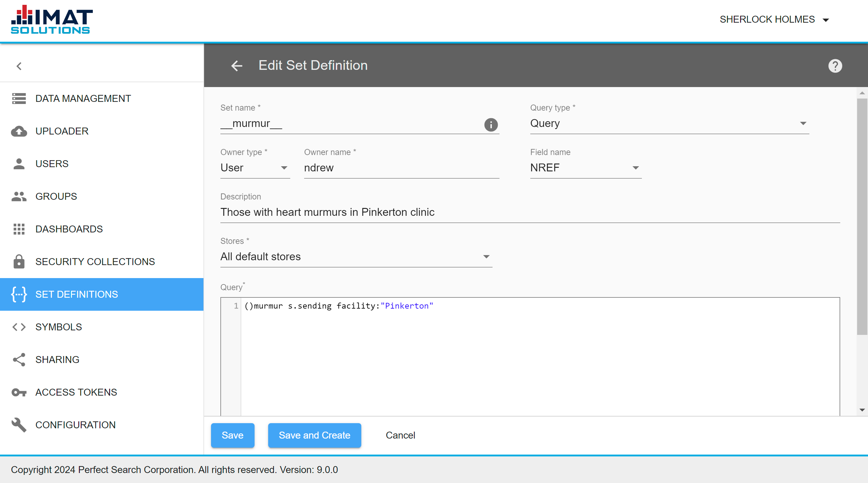The image size is (868, 483).
Task: Click the SHARING network icon
Action: (18, 359)
